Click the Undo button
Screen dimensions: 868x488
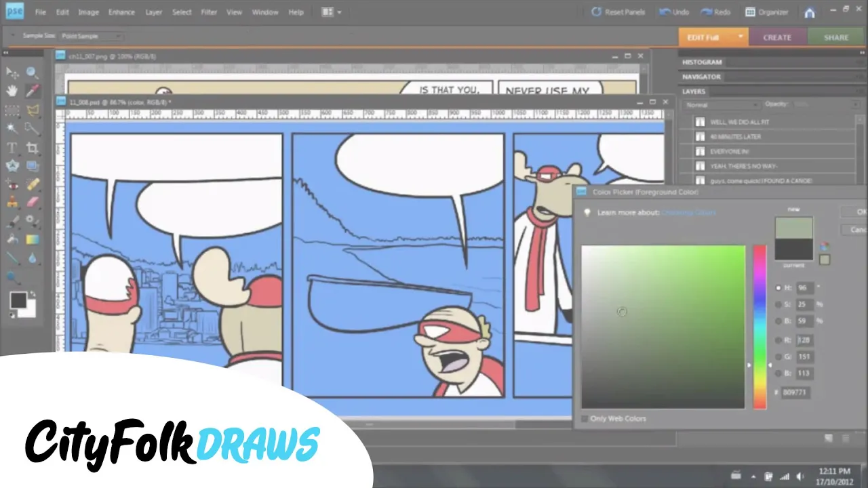coord(673,12)
